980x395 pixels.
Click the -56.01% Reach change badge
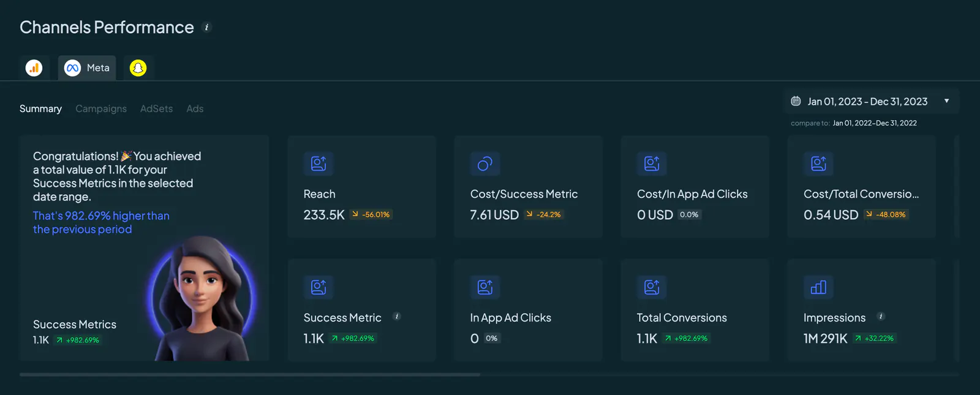point(371,215)
